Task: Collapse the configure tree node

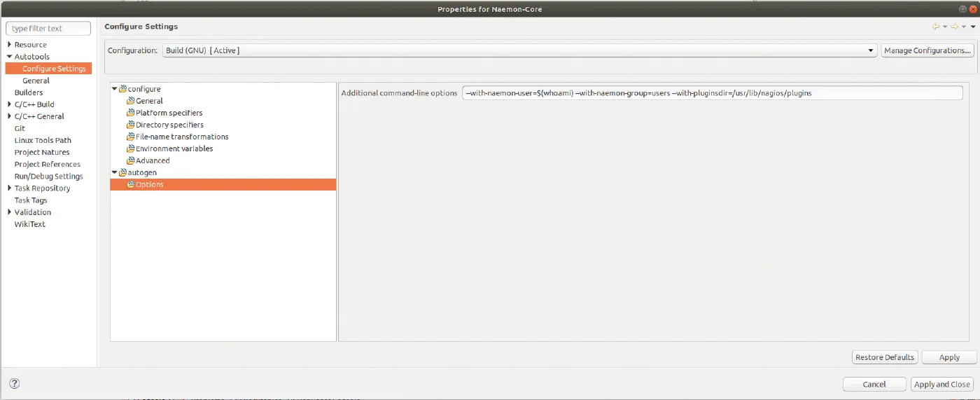Action: coord(114,89)
